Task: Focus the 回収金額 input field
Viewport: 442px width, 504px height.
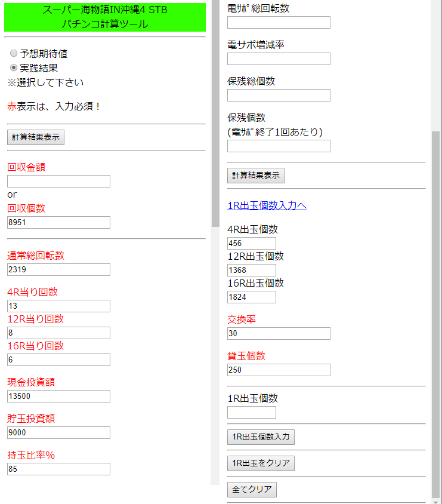Action: tap(58, 182)
